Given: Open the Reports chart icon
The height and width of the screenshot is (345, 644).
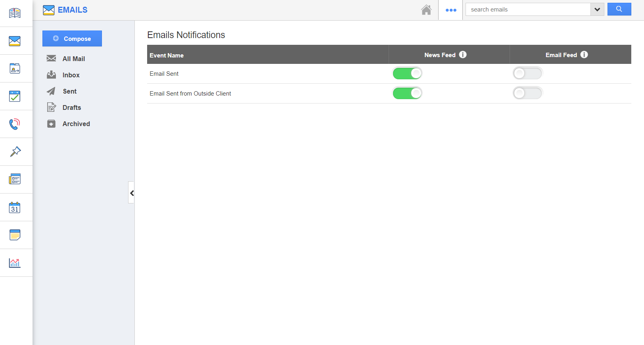Looking at the screenshot, I should tap(15, 263).
